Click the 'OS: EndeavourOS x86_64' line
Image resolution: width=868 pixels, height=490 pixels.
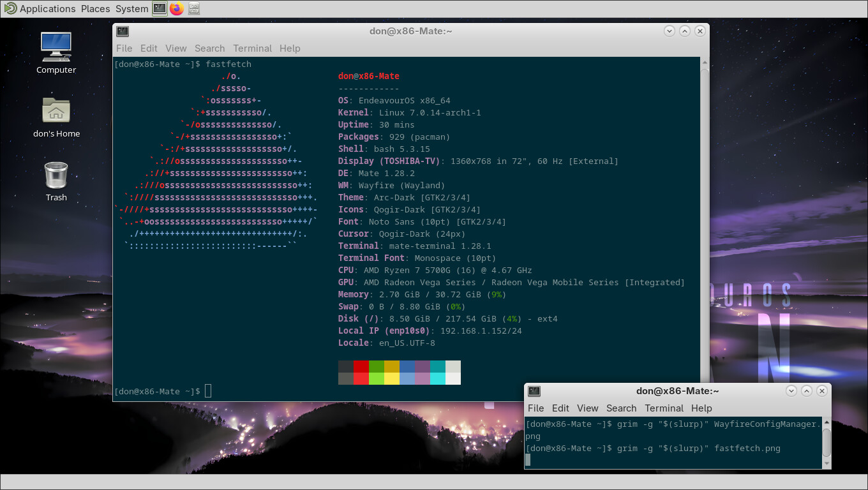coord(394,101)
